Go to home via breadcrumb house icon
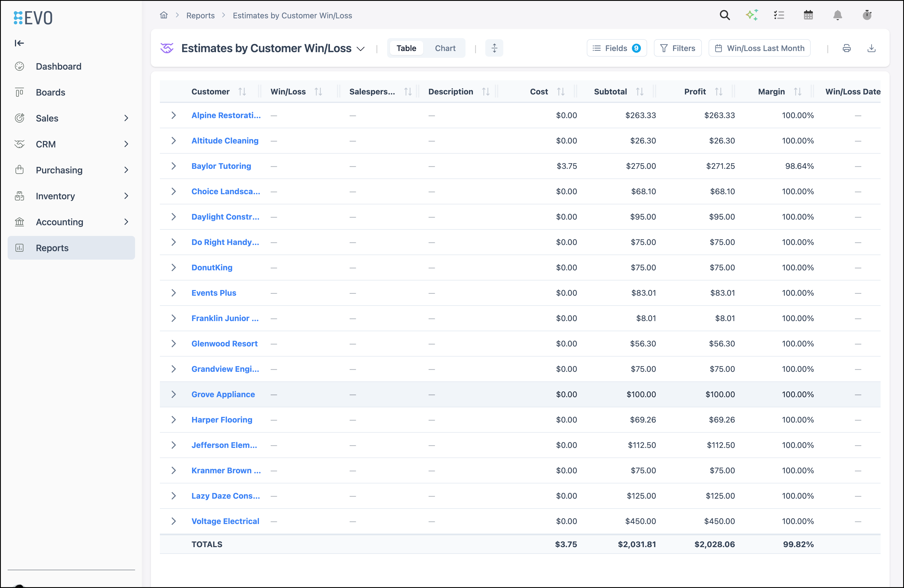Screen dimensions: 904x588 [164, 15]
